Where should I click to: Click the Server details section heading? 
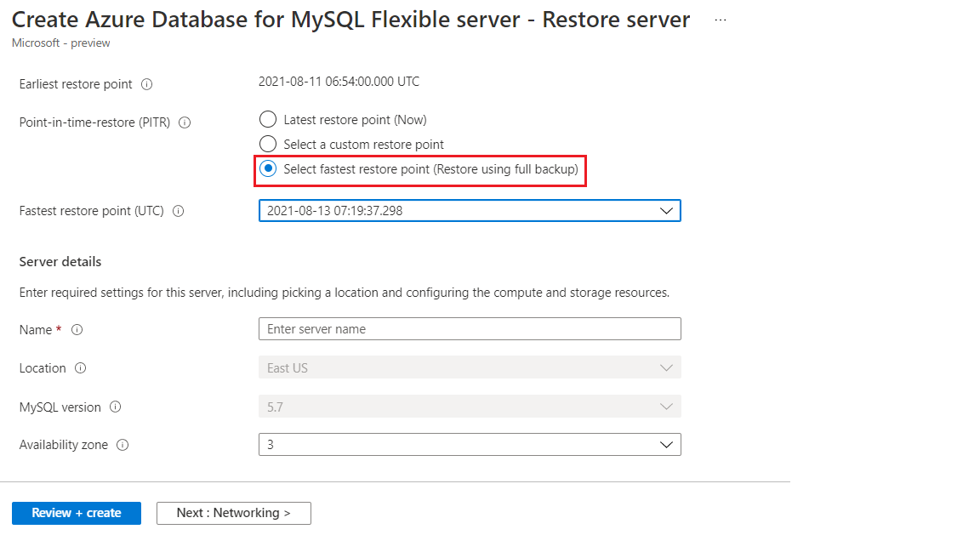(60, 262)
